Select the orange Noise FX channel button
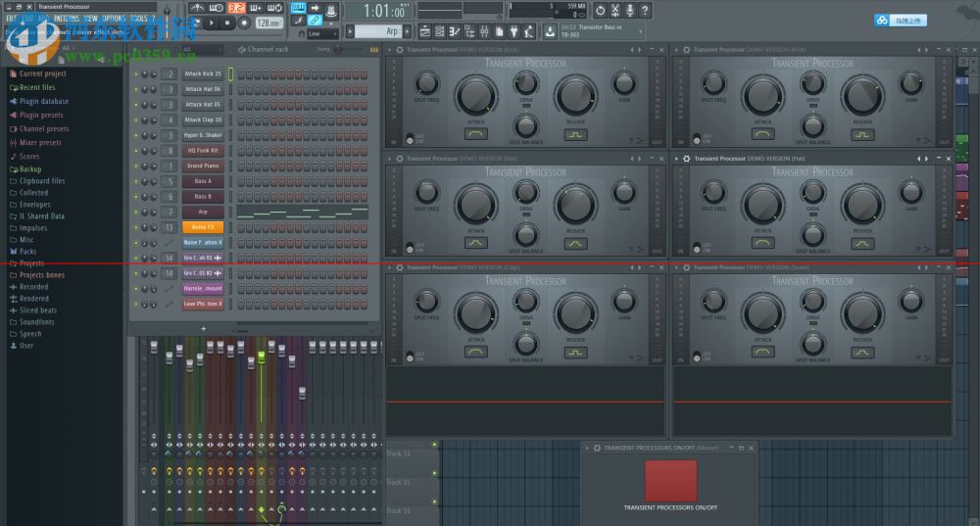Viewport: 980px width, 526px height. (203, 227)
